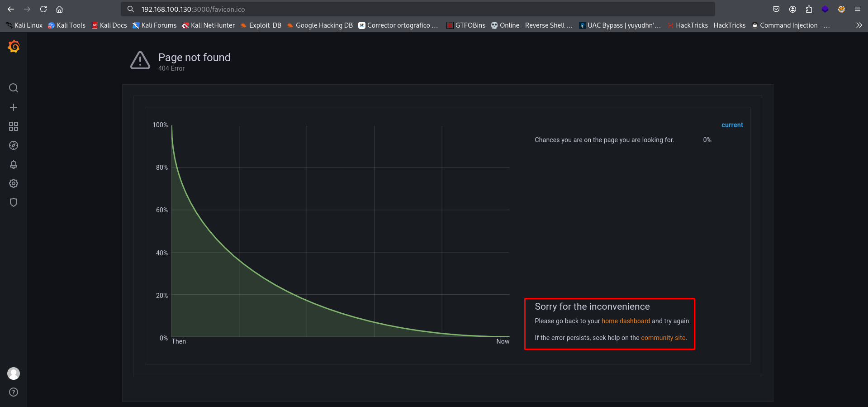Click the magnifier icon in address bar

point(131,9)
